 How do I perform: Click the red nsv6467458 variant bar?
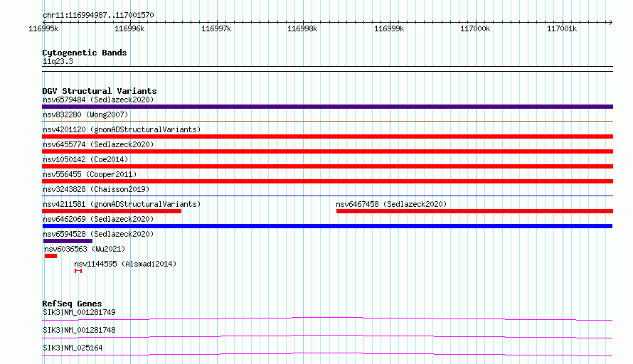475,211
